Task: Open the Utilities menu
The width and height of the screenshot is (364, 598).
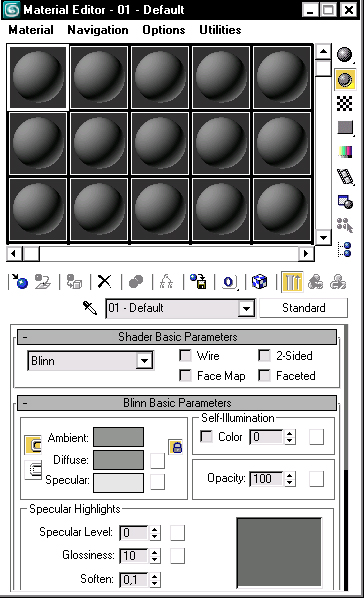Action: click(x=220, y=30)
